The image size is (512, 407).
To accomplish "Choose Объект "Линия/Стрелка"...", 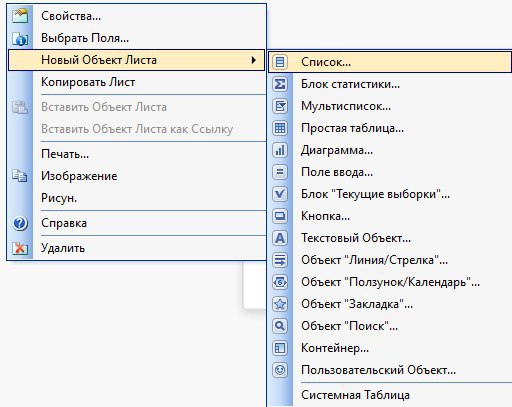I will (x=390, y=260).
